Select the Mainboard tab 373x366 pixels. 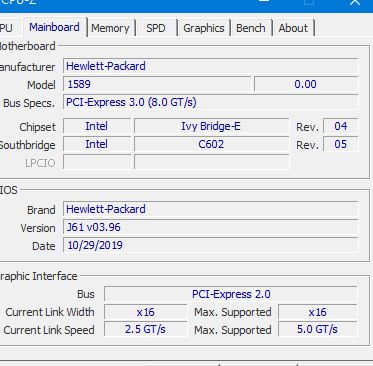click(x=54, y=27)
